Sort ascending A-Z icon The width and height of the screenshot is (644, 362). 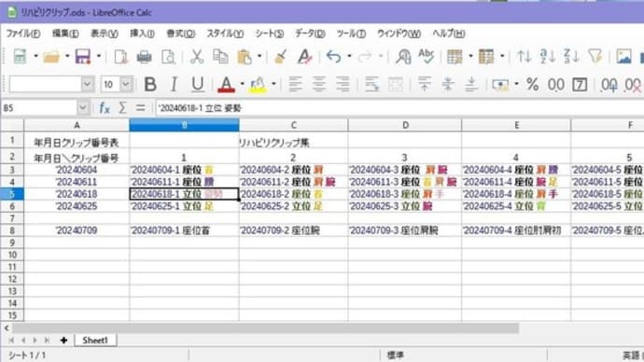[548, 56]
